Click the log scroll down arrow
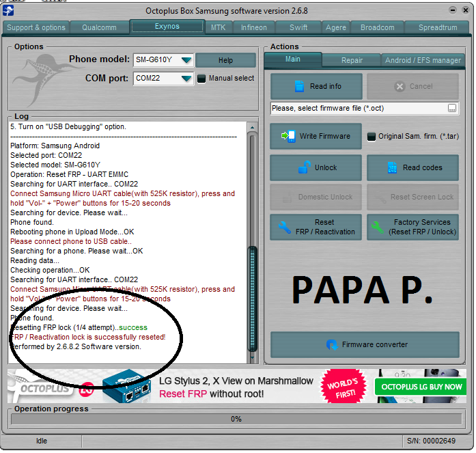 pos(252,357)
